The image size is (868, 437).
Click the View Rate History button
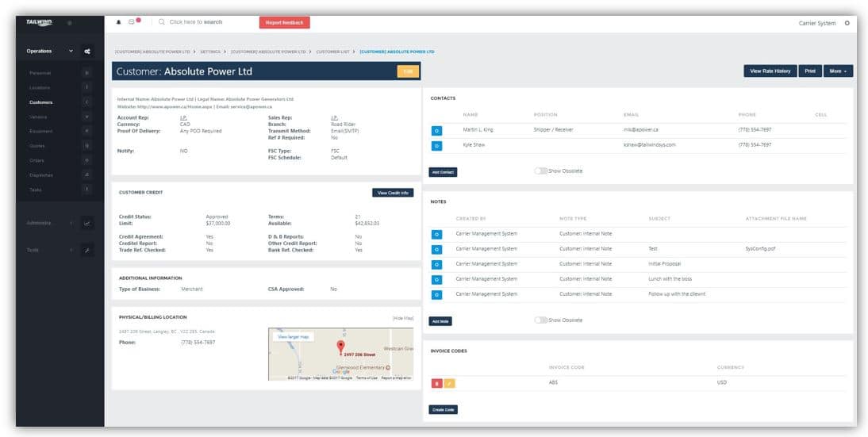770,71
